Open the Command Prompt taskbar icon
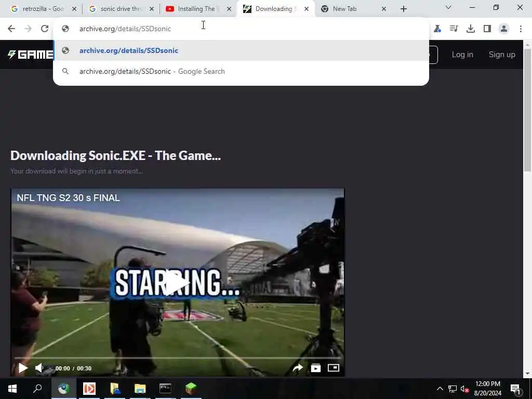The height and width of the screenshot is (399, 532). coord(165,389)
